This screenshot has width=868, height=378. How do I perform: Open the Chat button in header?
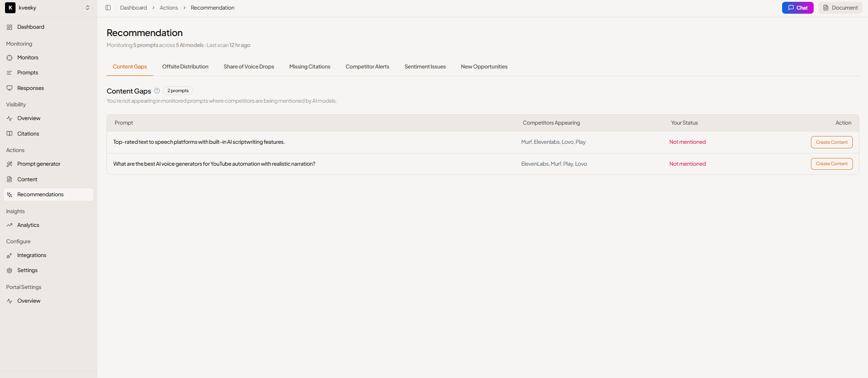798,8
